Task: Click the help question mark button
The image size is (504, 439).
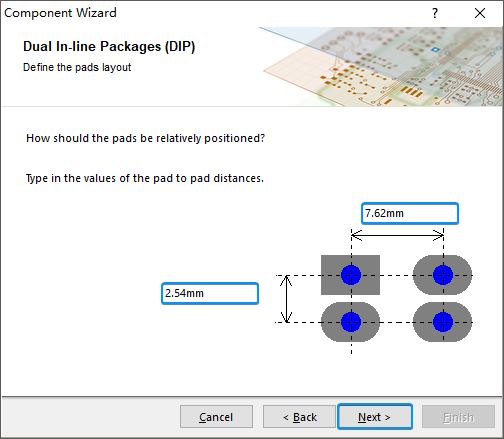Action: [x=435, y=13]
